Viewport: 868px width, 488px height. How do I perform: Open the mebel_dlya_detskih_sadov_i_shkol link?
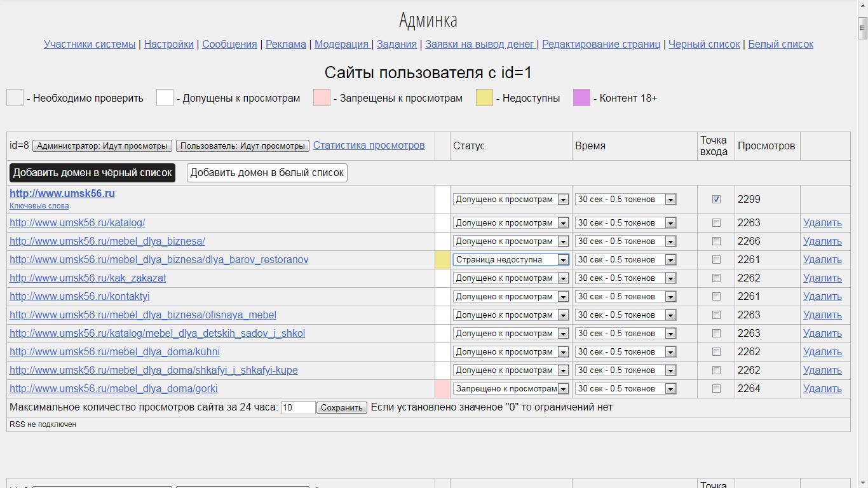click(158, 334)
